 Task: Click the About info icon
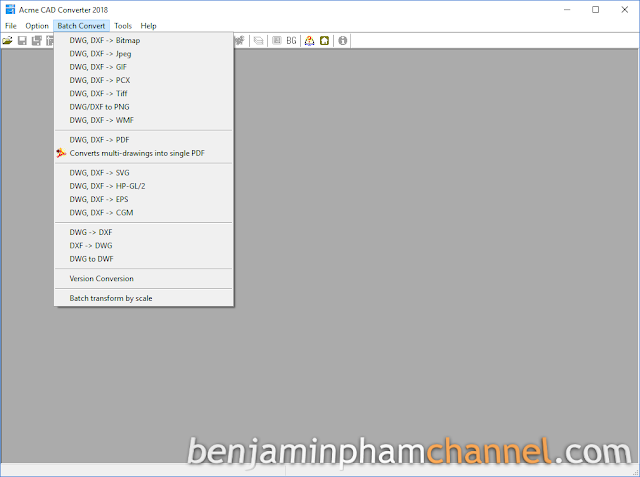tap(342, 40)
